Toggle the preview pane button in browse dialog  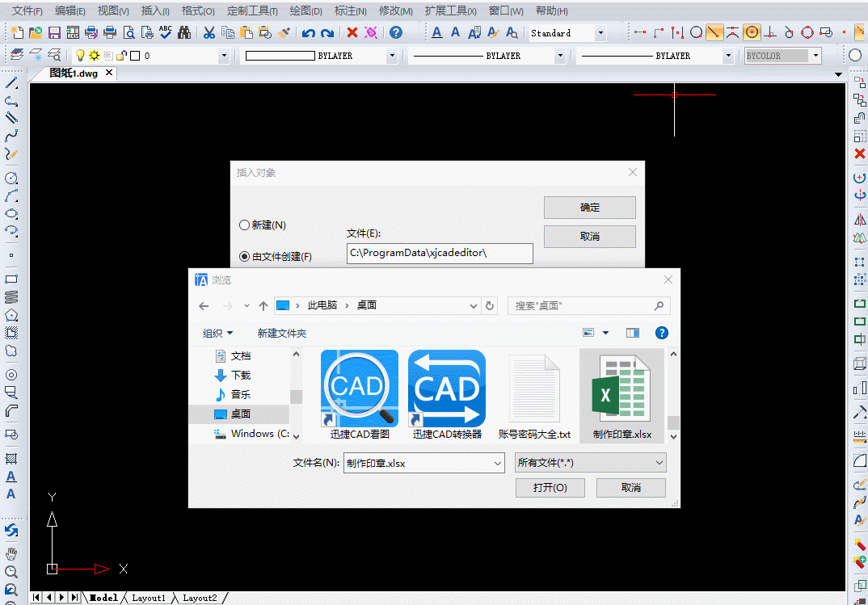point(632,333)
